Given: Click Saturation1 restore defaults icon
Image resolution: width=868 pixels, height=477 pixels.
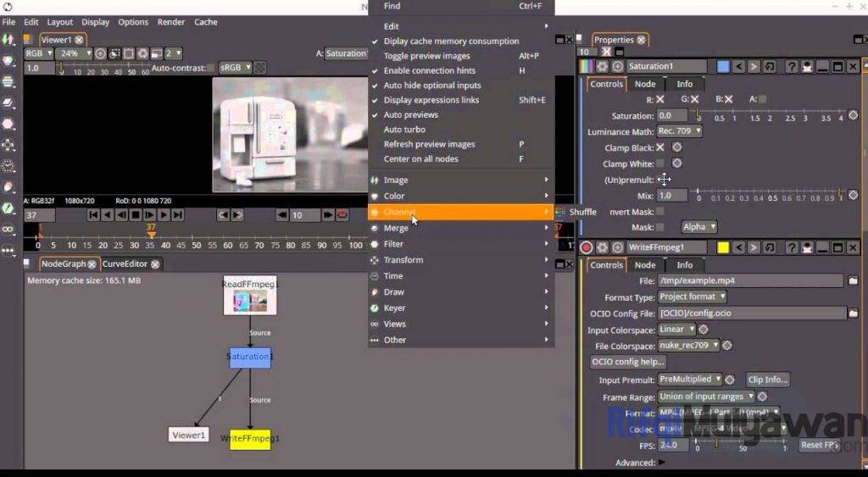Looking at the screenshot, I should point(770,66).
